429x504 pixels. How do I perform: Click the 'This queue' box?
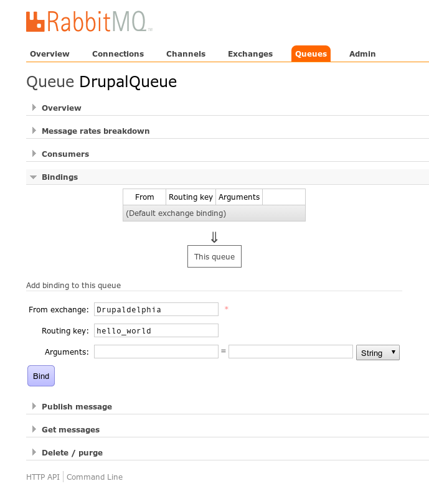[214, 256]
